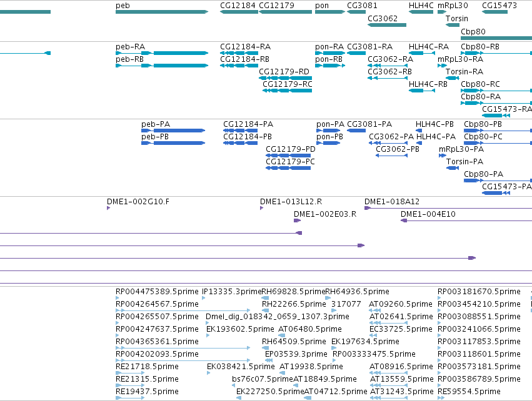The width and height of the screenshot is (532, 401).
Task: Click the CG3062 gene label
Action: tap(383, 18)
